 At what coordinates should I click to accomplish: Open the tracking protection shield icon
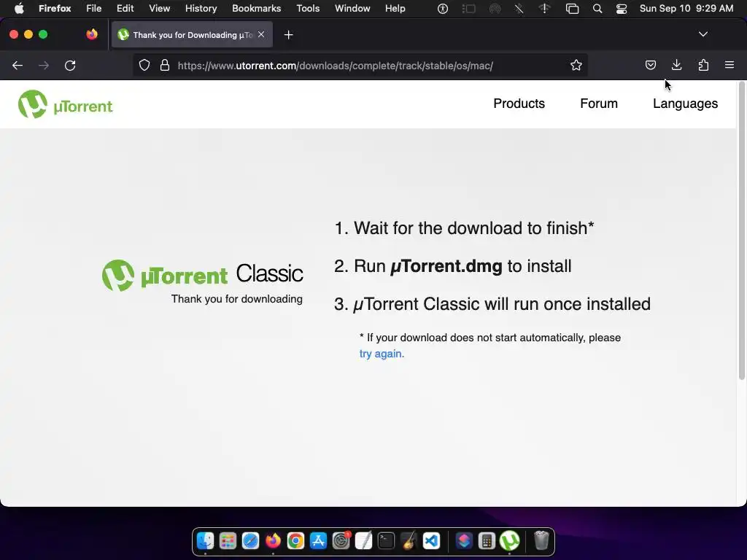pyautogui.click(x=144, y=65)
